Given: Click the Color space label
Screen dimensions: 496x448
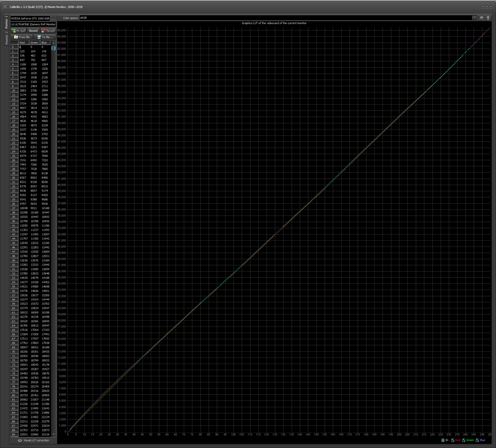Looking at the screenshot, I should [70, 18].
